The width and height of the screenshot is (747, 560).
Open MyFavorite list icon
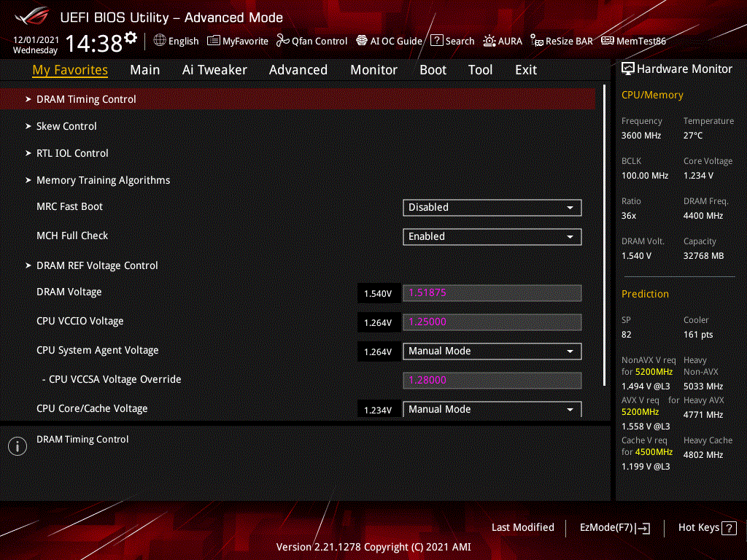[214, 41]
